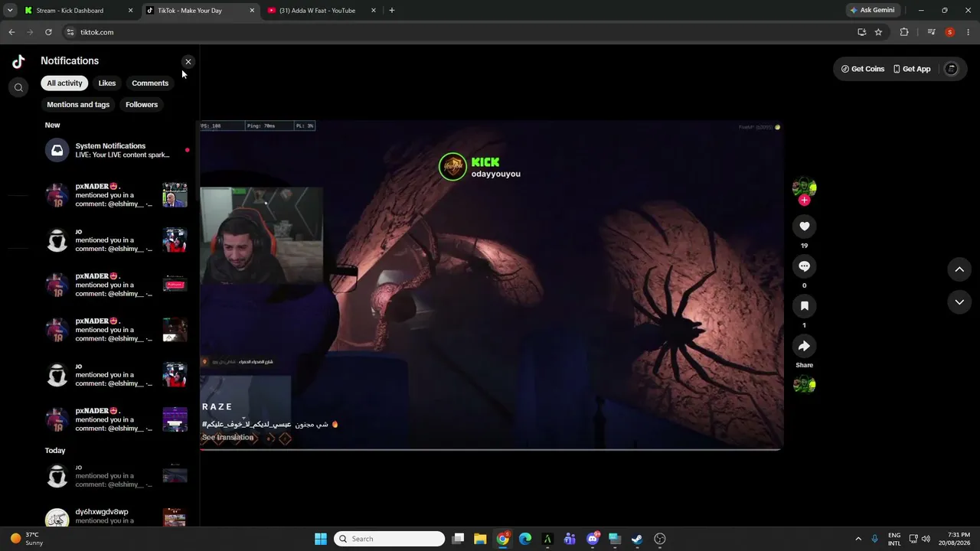The image size is (980, 551).
Task: Show the Comments notifications filter
Action: click(150, 83)
